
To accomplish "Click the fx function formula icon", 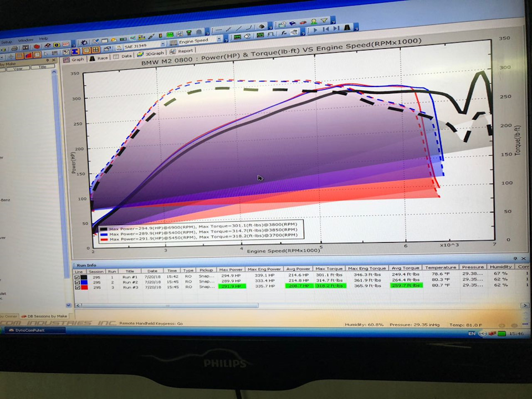I will (284, 33).
